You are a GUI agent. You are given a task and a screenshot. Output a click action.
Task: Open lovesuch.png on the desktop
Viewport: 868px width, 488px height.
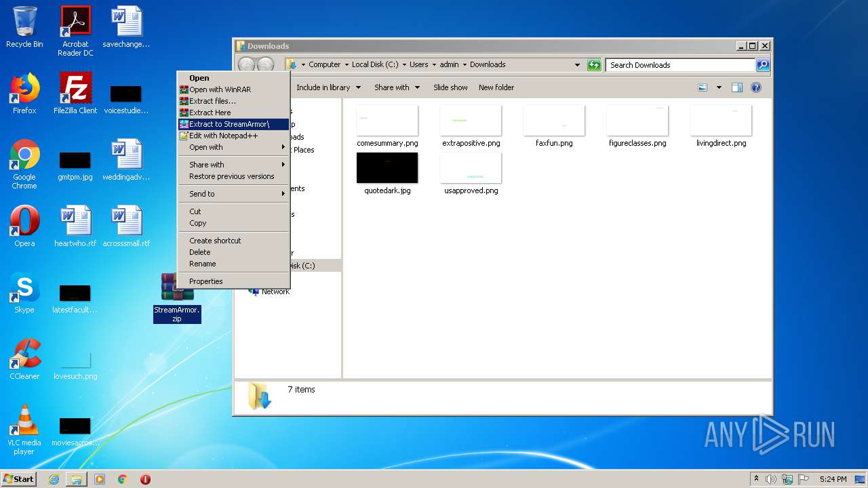click(75, 367)
